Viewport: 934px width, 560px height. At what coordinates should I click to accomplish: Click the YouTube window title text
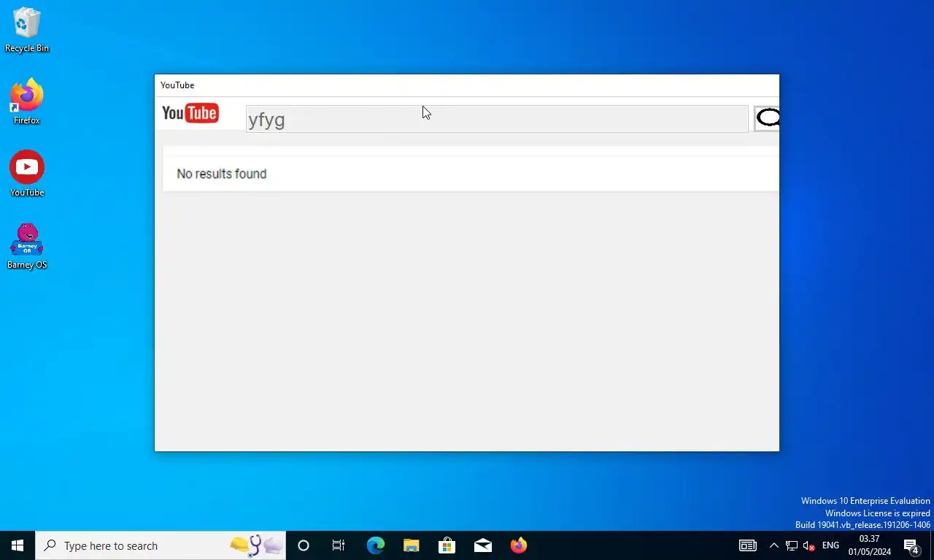[177, 85]
